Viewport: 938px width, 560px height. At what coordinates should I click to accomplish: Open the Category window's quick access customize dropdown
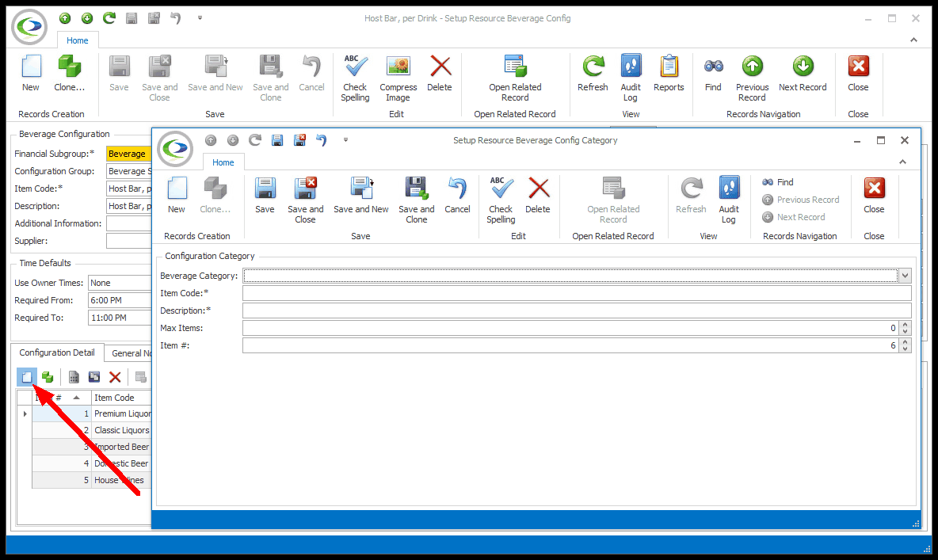click(x=345, y=140)
